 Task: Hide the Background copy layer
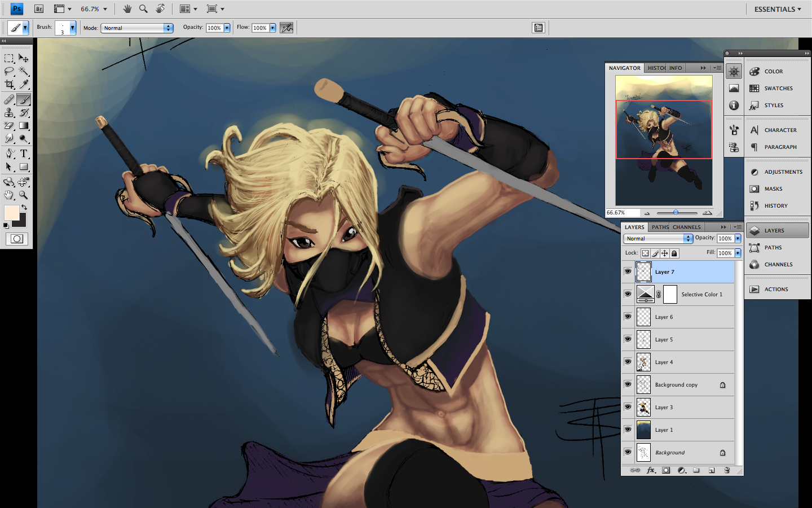click(x=628, y=384)
